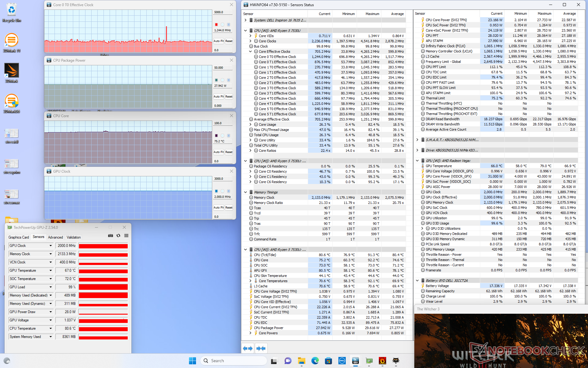The width and height of the screenshot is (588, 368).
Task: Select the 3DMark06 desktop icon
Action: pyautogui.click(x=12, y=103)
